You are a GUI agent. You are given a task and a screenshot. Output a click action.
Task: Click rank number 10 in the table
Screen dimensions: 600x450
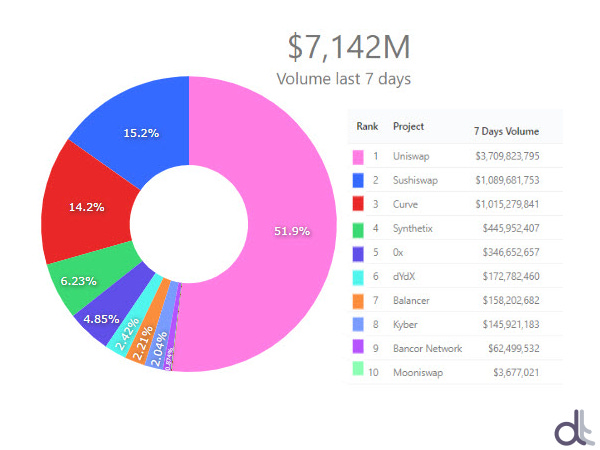[x=373, y=372]
